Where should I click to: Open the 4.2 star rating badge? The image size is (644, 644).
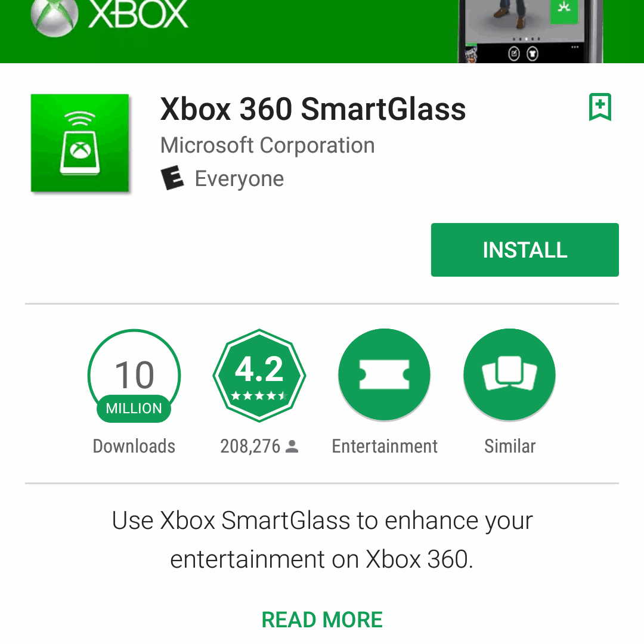259,376
